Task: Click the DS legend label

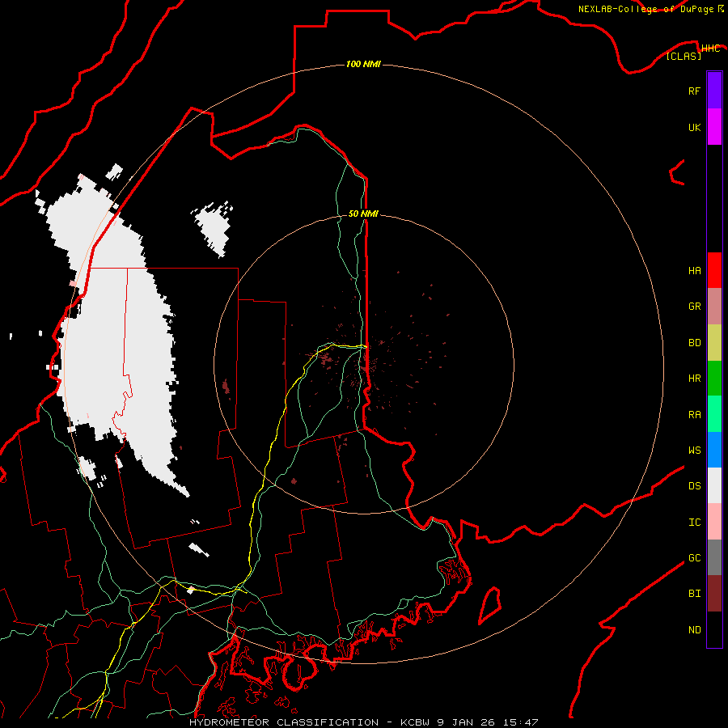Action: coord(694,486)
